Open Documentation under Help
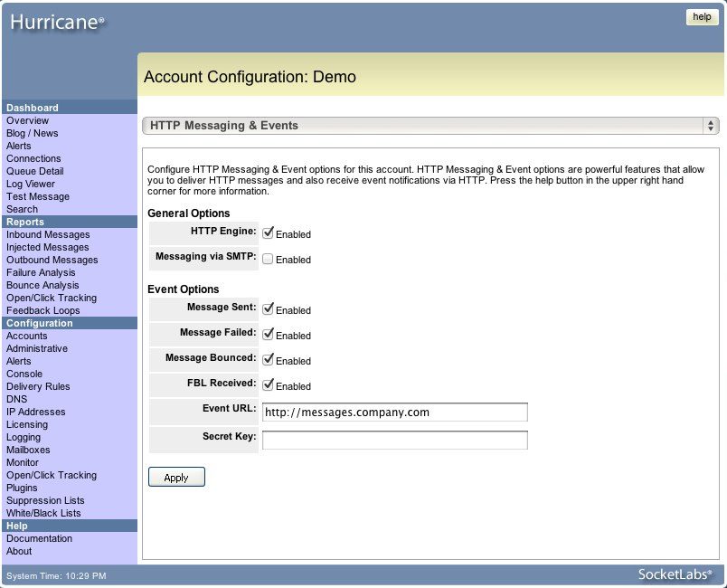727x588 pixels. pos(39,538)
